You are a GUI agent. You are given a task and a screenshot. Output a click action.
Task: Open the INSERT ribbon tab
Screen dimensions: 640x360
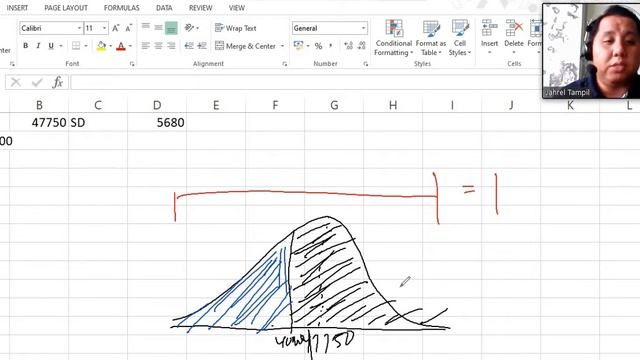click(x=17, y=8)
